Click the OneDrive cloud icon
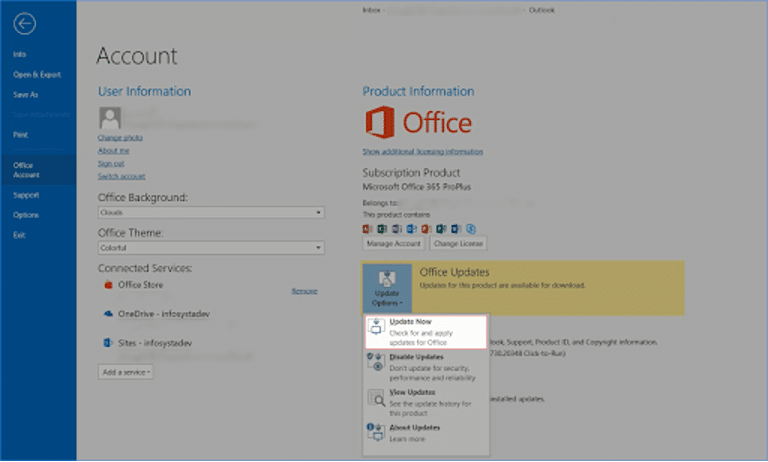The image size is (768, 462). click(108, 314)
